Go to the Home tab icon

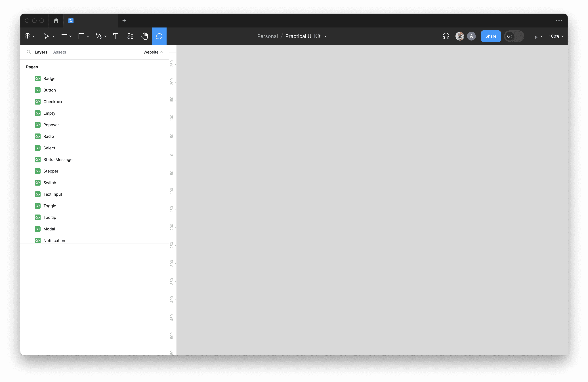56,21
